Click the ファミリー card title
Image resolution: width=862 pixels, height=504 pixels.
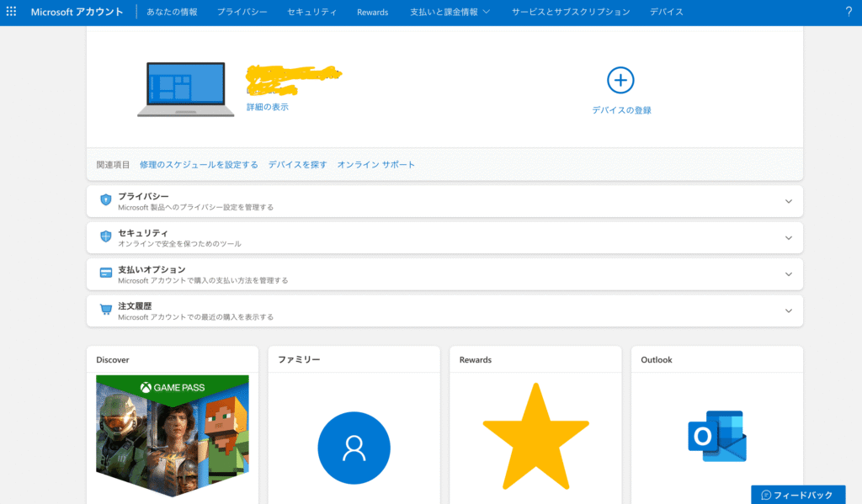[299, 359]
